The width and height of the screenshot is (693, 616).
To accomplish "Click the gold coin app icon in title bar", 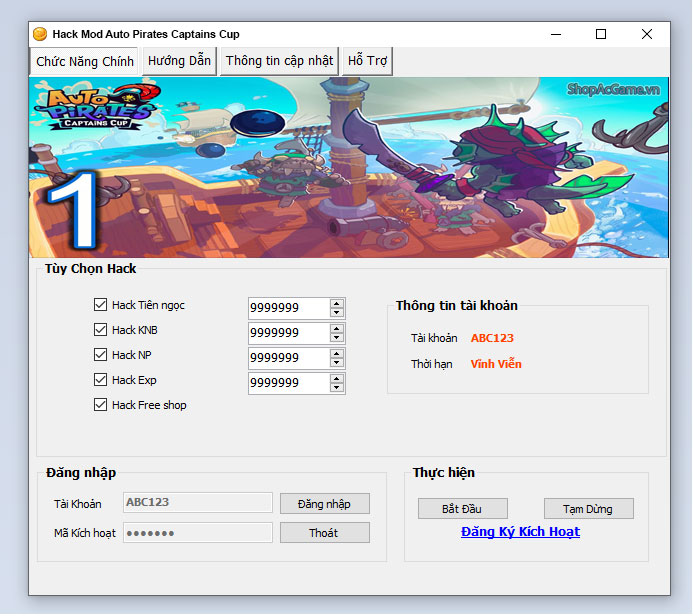I will (x=40, y=34).
